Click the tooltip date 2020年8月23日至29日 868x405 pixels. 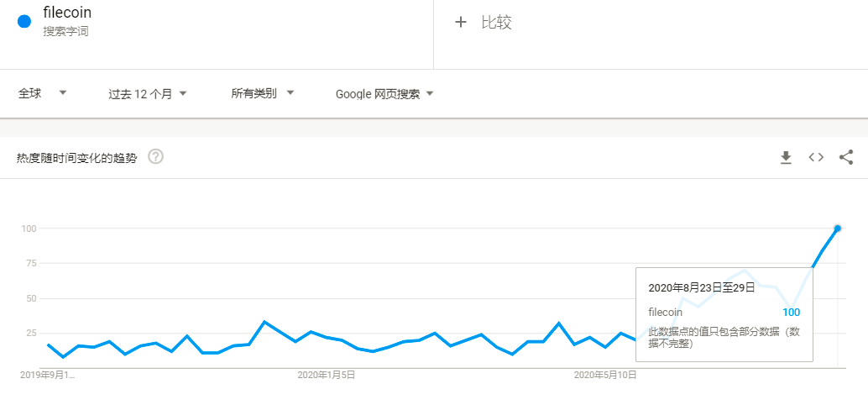coord(702,287)
